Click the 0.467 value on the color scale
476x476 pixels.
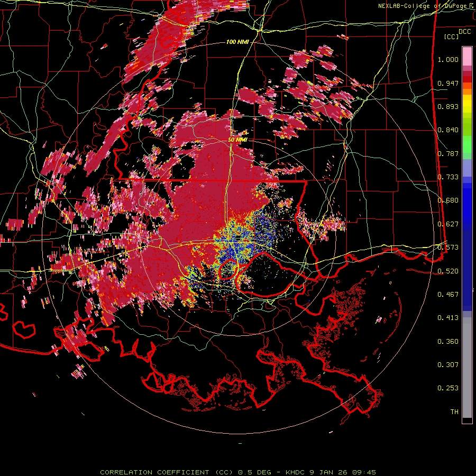pyautogui.click(x=448, y=295)
